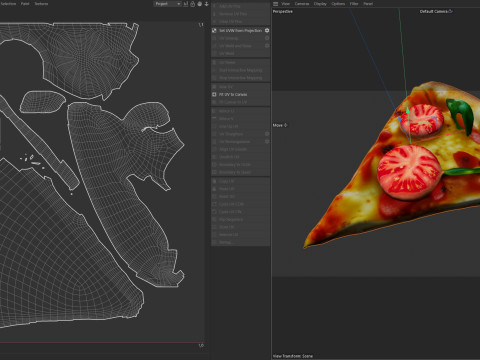Click the round icon beside the lock
The height and width of the screenshot is (360, 480).
(x=199, y=4)
